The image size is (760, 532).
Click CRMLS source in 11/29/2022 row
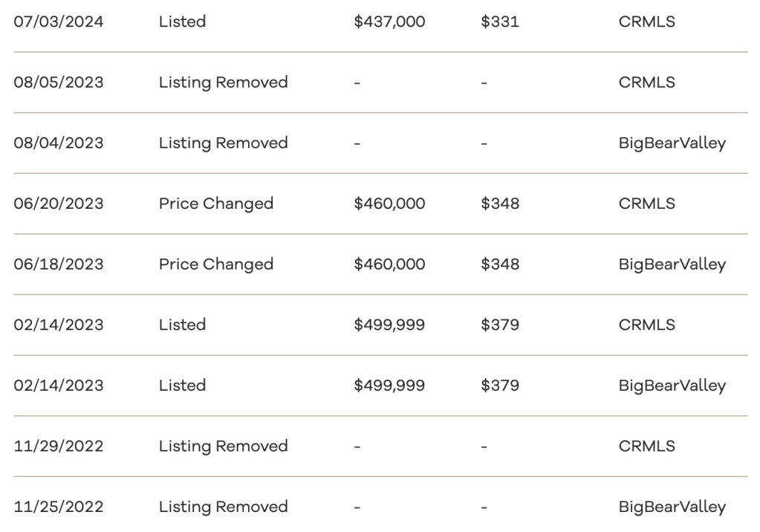646,447
